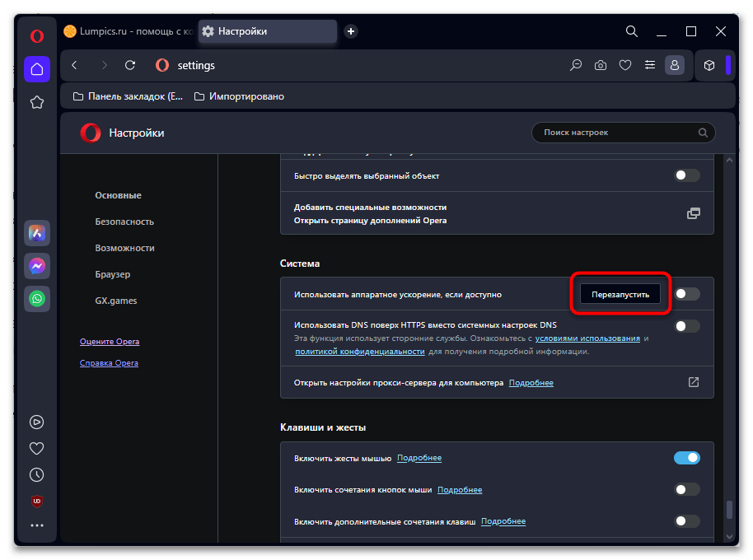Open 'Безопасность' settings section
The image size is (753, 560).
pyautogui.click(x=124, y=222)
